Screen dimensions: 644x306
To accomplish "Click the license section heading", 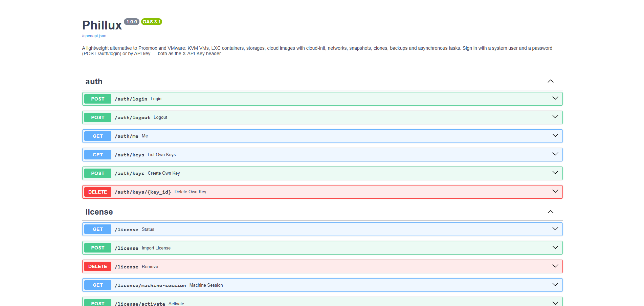I will pos(99,212).
